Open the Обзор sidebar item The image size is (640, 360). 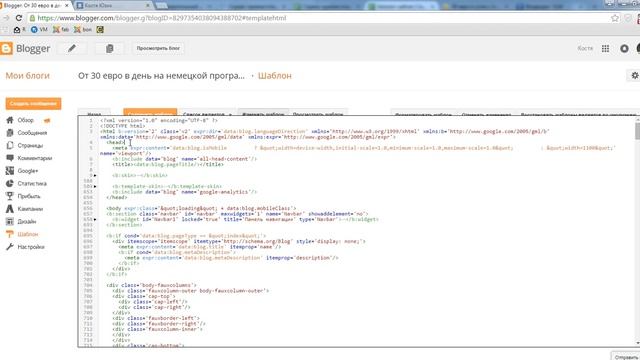(x=25, y=120)
